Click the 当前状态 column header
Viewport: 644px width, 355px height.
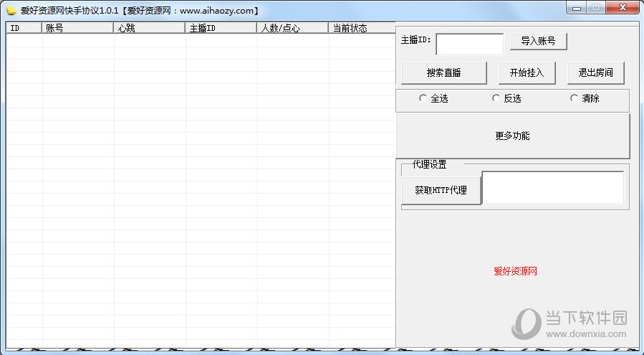(x=362, y=28)
